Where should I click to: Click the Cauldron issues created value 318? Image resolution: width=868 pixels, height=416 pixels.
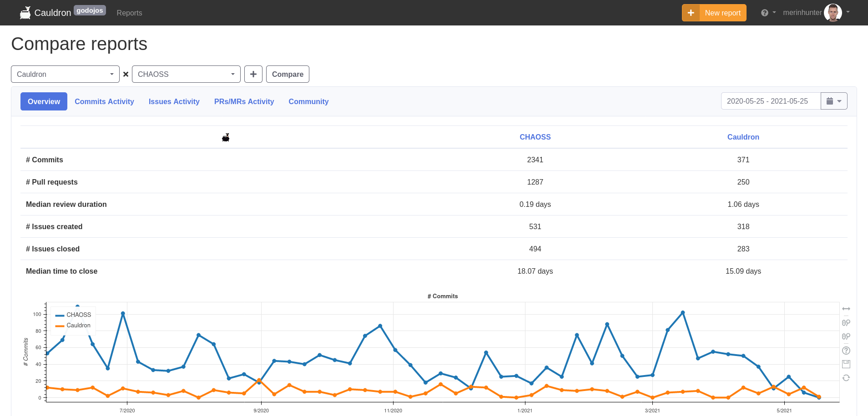[x=743, y=226]
